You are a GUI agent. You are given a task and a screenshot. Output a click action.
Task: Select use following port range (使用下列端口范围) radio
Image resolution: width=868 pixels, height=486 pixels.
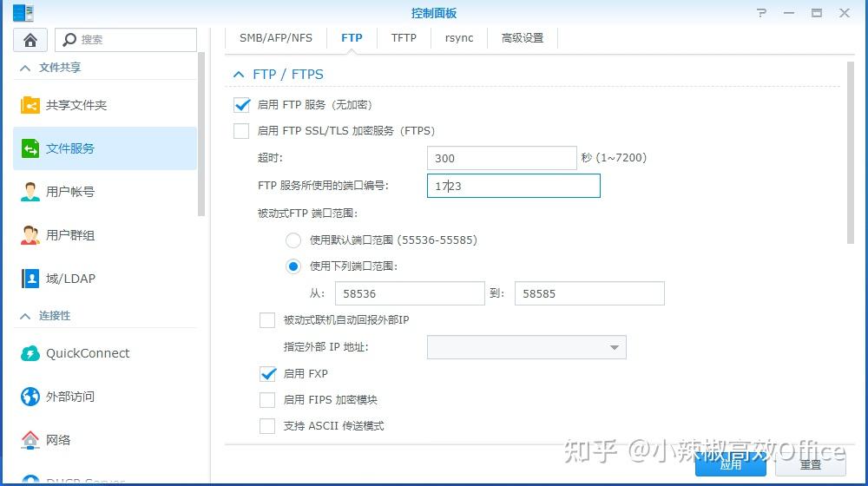pos(293,266)
